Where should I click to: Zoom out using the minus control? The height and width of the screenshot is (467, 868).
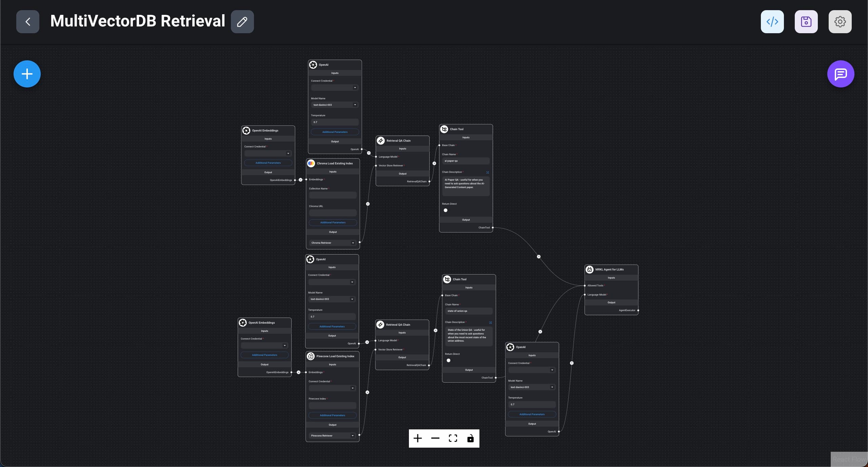click(x=435, y=438)
